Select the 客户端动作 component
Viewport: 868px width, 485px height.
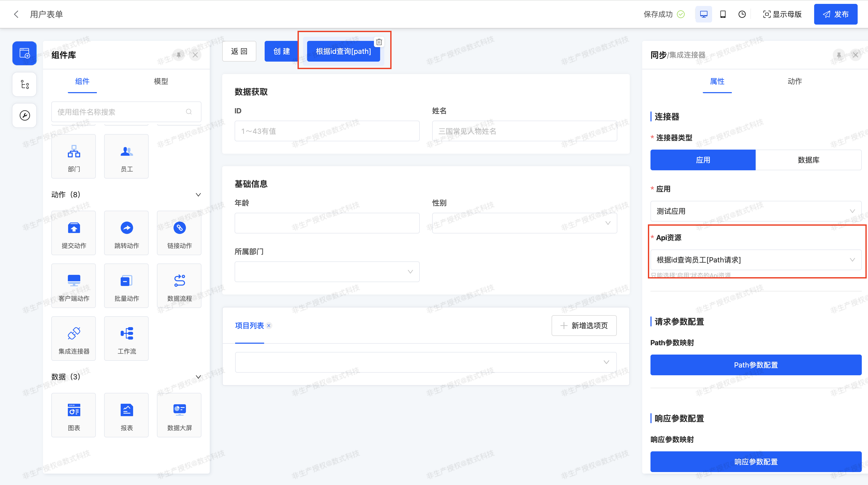click(x=74, y=286)
